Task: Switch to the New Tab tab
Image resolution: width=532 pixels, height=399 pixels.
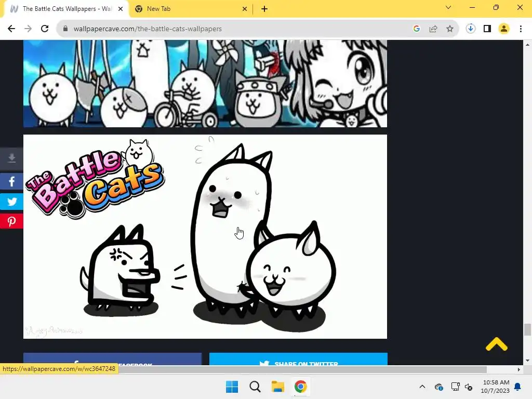Action: pos(191,9)
